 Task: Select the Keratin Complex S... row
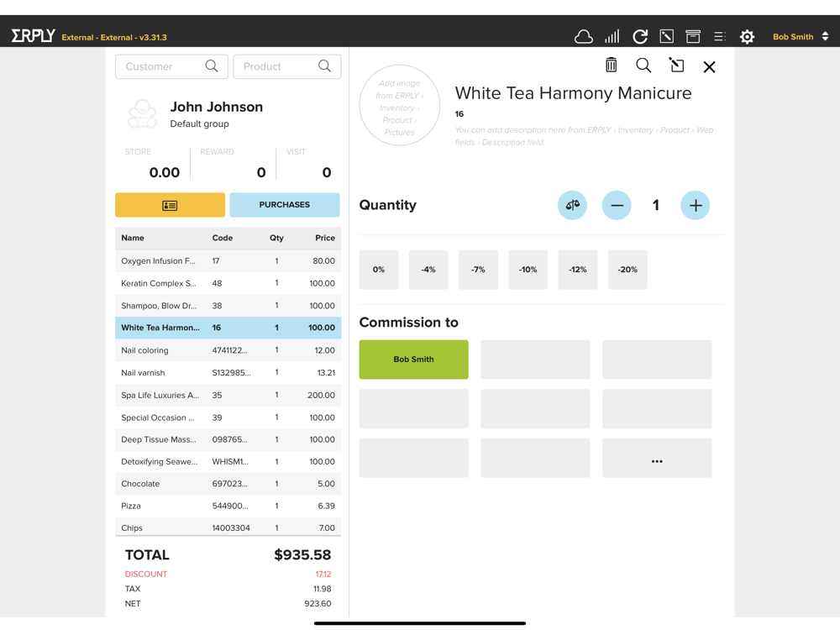[x=228, y=283]
